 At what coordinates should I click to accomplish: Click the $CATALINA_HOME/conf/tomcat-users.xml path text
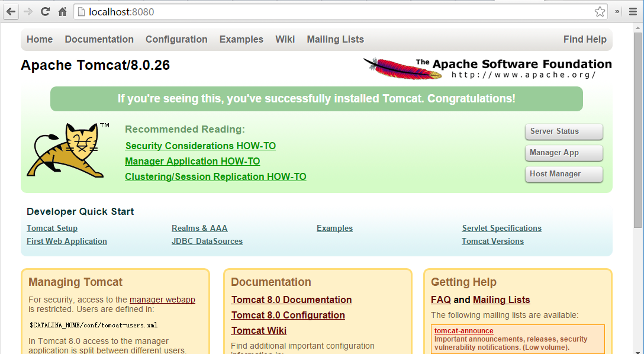pos(94,325)
